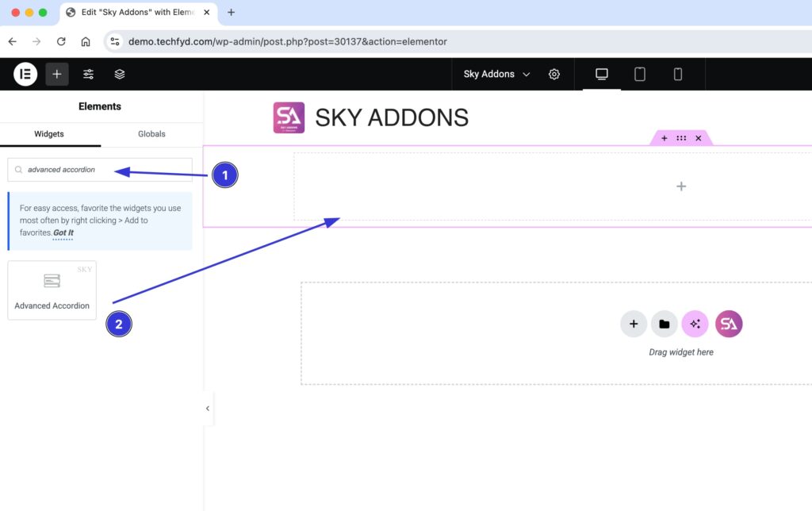Go forward in browser history
This screenshot has width=812, height=511.
pos(36,41)
